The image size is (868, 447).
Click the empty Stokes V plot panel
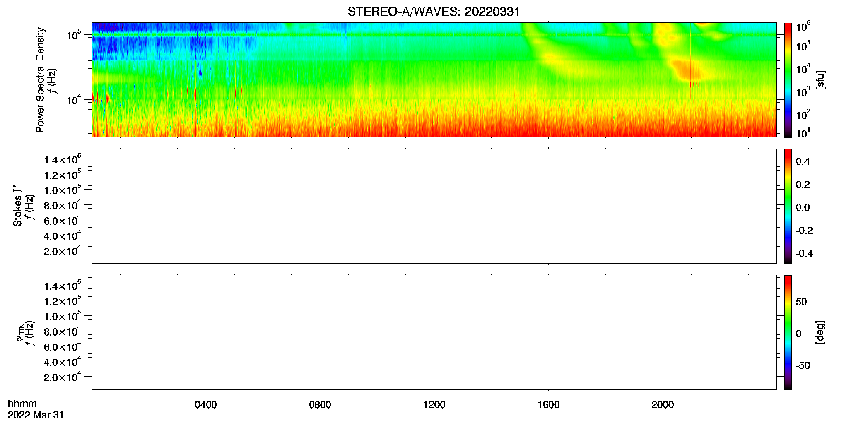click(x=434, y=206)
